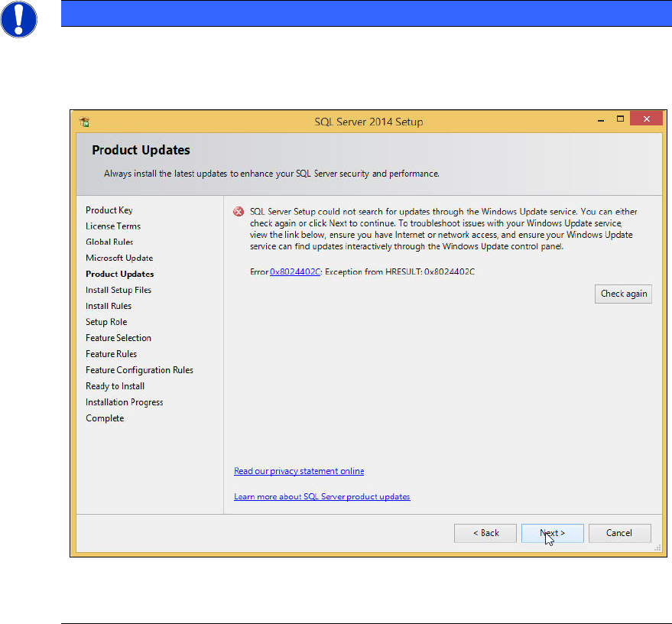This screenshot has height=624, width=672.
Task: Open Read our privacy statement online link
Action: [x=299, y=471]
